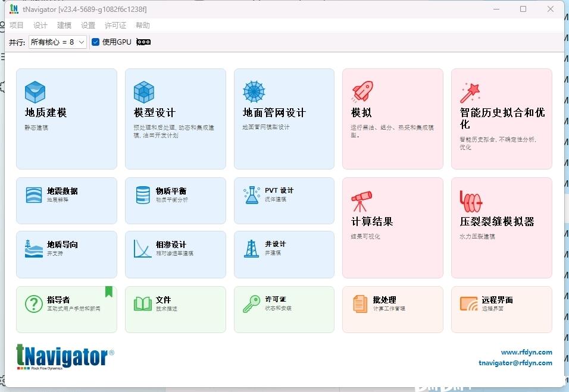Image resolution: width=569 pixels, height=392 pixels.
Task: Click the 模拟 tile title
Action: pyautogui.click(x=361, y=113)
